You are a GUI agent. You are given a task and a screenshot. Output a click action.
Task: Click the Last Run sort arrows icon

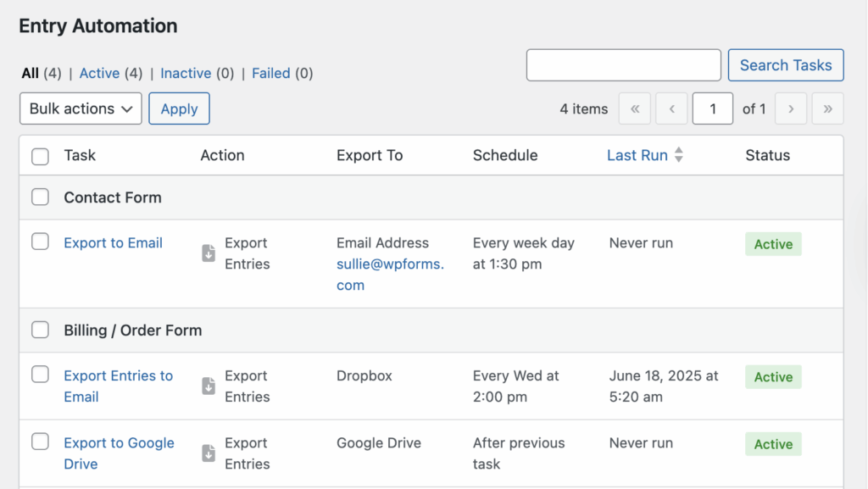coord(679,155)
